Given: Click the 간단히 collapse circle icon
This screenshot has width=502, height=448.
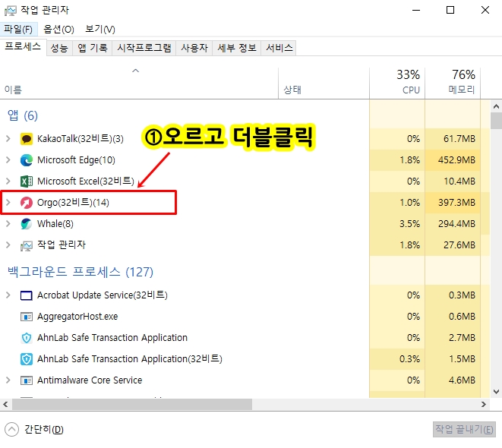Looking at the screenshot, I should (12, 430).
